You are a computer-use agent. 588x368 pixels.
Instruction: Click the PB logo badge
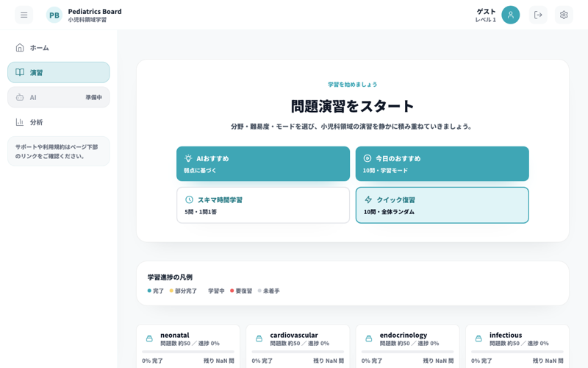coord(54,15)
